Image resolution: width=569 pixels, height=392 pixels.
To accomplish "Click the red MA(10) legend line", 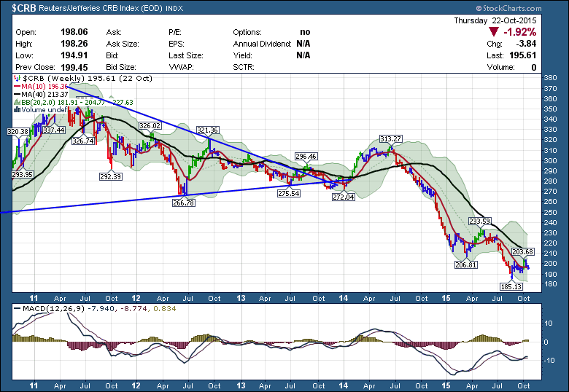I will (18, 86).
